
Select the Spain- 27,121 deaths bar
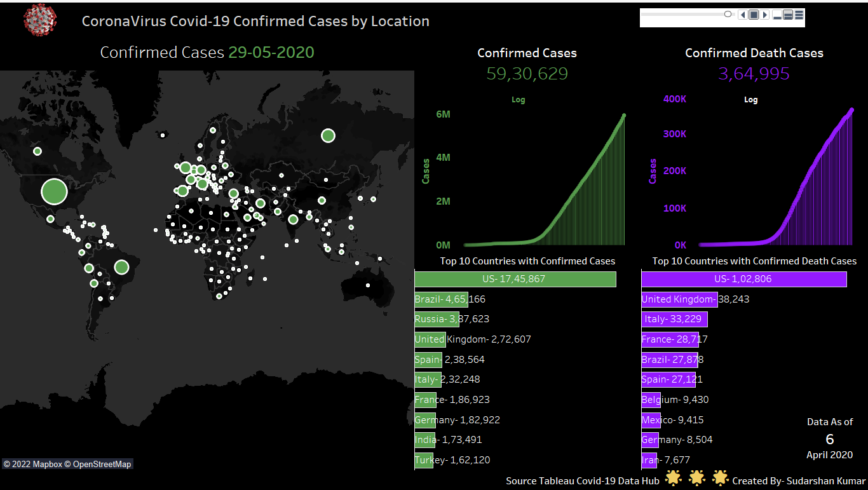click(x=668, y=379)
